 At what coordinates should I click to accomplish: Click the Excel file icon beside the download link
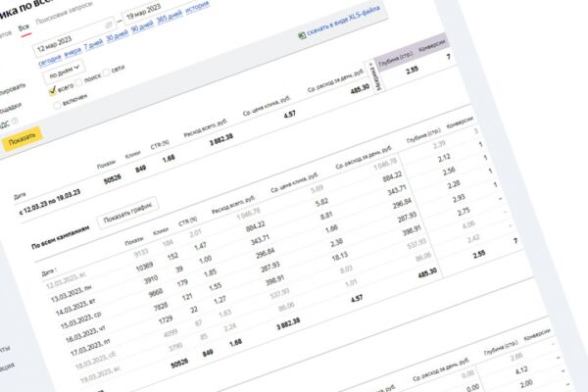click(x=302, y=36)
